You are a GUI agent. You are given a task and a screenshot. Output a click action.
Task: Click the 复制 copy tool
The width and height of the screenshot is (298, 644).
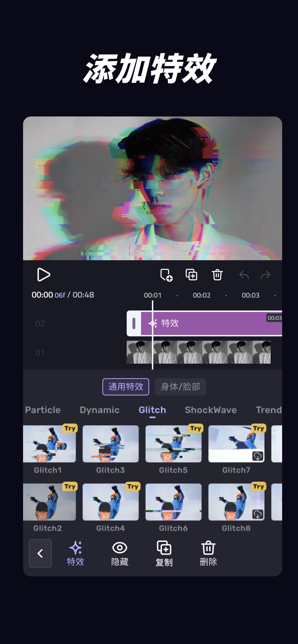(x=164, y=554)
